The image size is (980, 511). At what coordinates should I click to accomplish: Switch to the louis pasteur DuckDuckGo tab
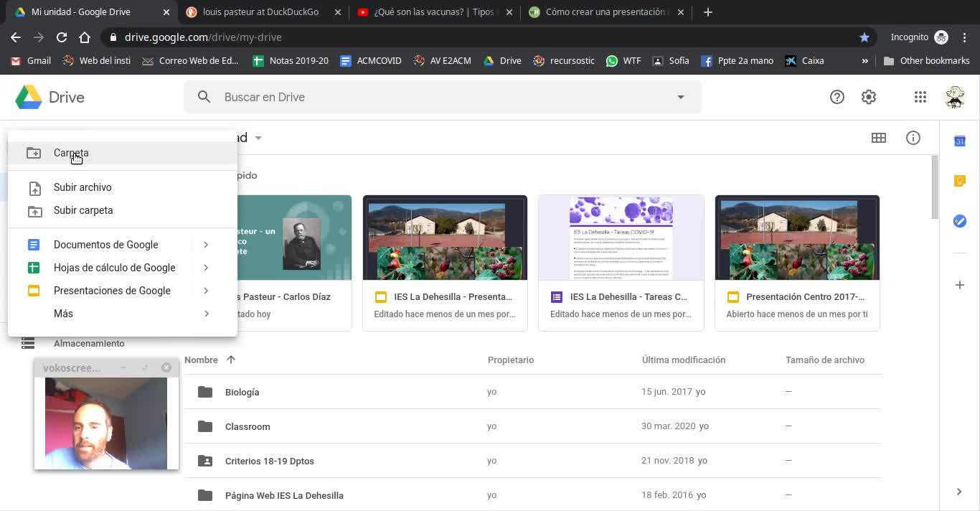[x=260, y=12]
